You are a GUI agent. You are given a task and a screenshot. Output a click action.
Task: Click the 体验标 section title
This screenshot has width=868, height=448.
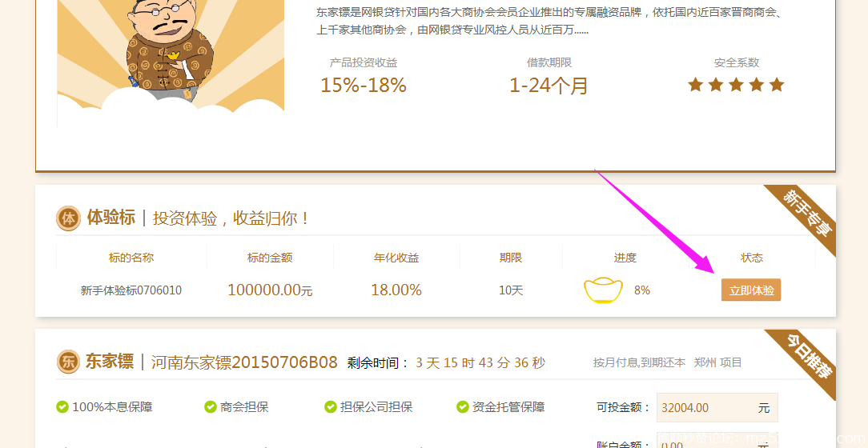pyautogui.click(x=111, y=218)
